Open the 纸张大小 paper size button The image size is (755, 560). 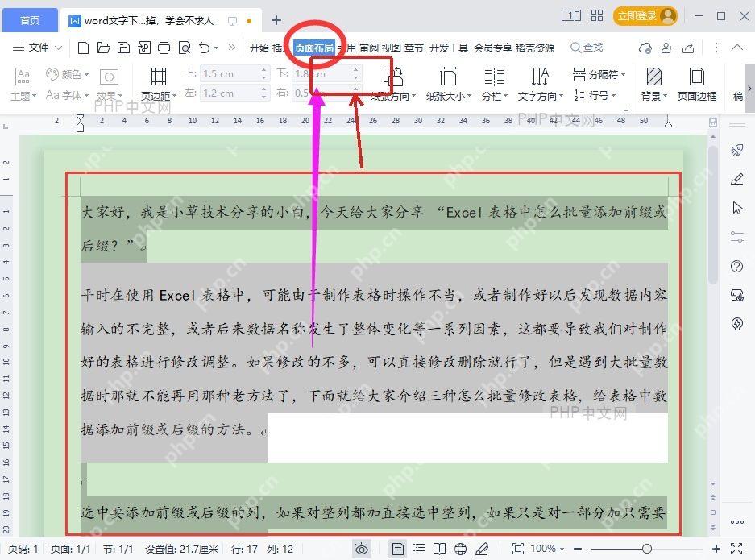pos(448,85)
